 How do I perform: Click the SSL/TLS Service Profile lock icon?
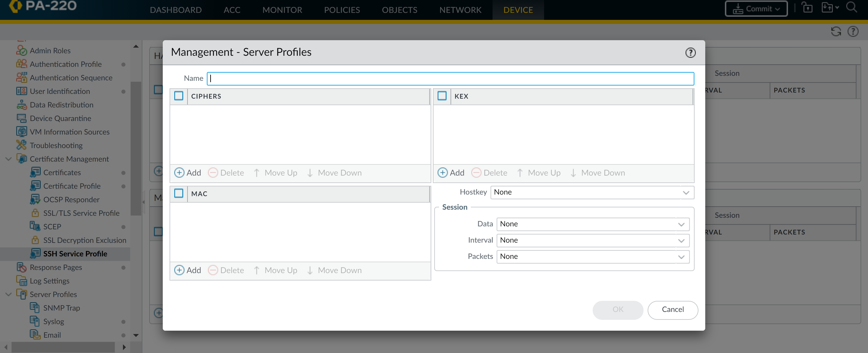(35, 213)
